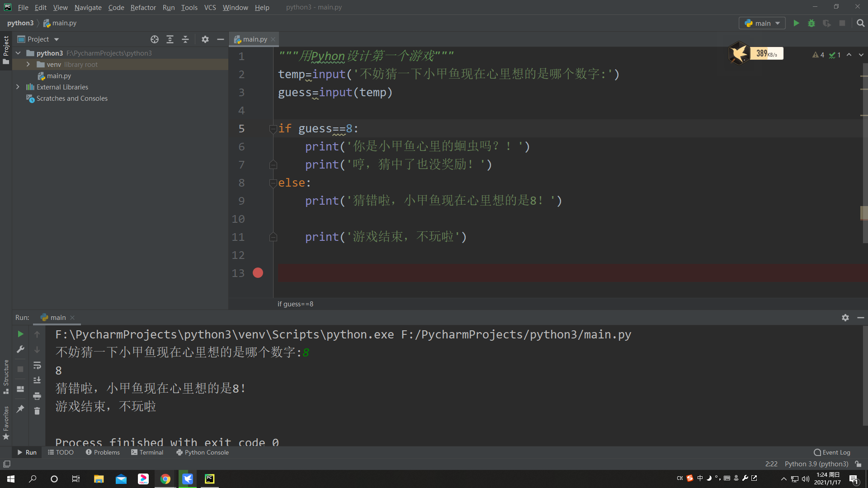Click Run console vertical scrollbar
The height and width of the screenshot is (488, 868).
865,375
